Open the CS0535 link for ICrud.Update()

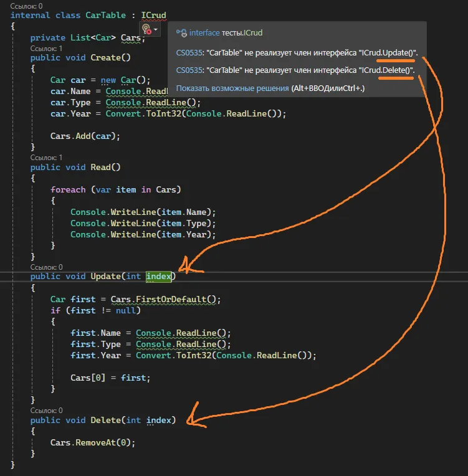pyautogui.click(x=189, y=53)
